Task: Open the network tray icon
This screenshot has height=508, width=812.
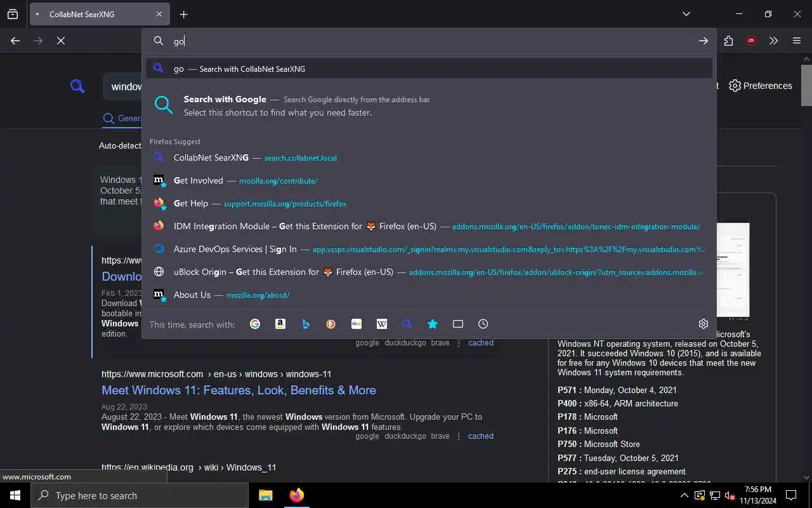Action: [x=714, y=495]
